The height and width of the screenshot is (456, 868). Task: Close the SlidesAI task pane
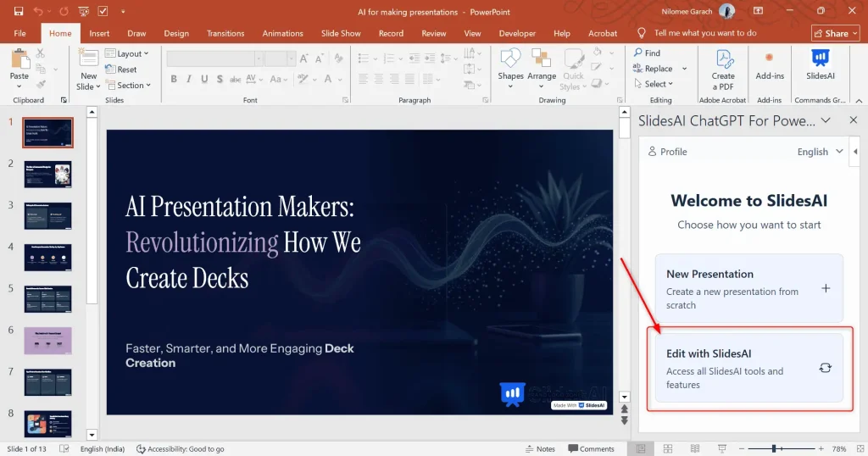[853, 120]
